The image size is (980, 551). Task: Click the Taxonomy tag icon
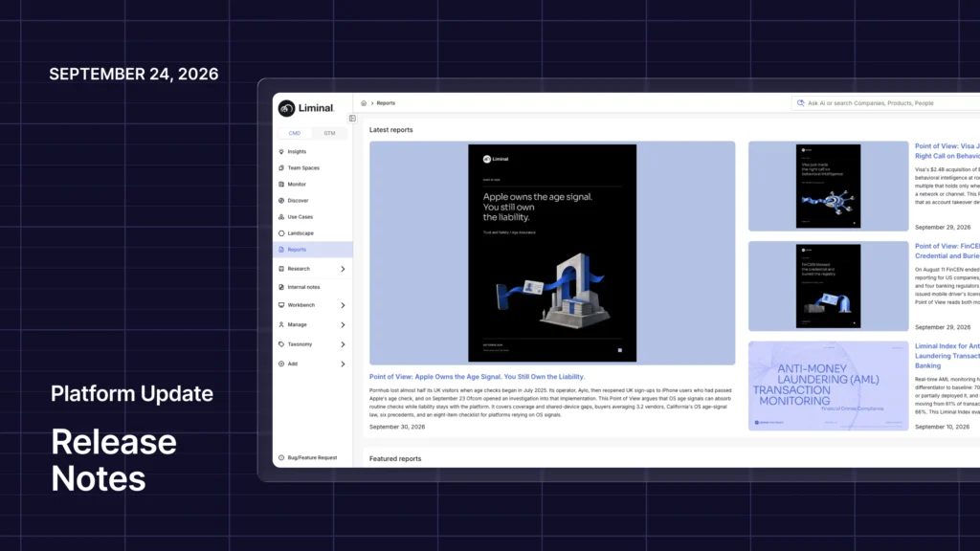point(281,344)
